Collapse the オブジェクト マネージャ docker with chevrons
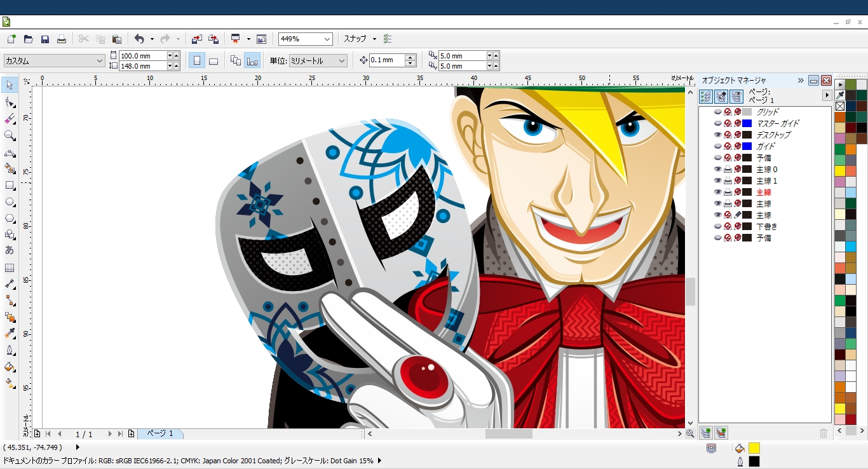Image resolution: width=868 pixels, height=469 pixels. pos(801,81)
